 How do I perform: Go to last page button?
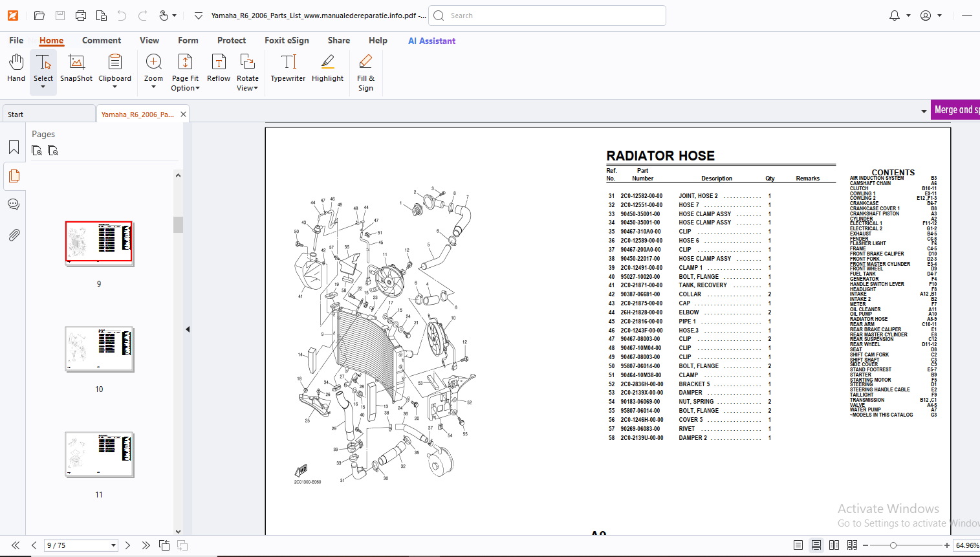click(146, 545)
